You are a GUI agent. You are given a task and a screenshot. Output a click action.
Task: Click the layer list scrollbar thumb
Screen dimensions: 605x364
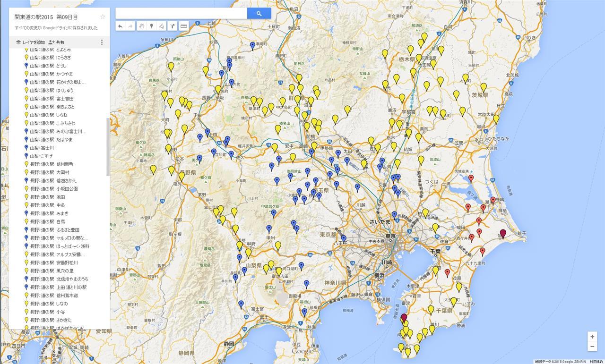tap(108, 147)
